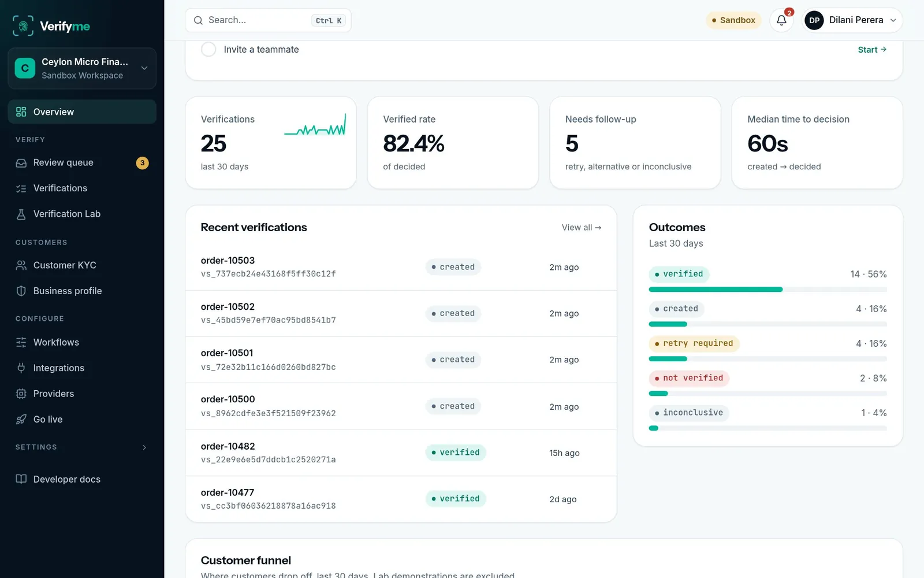Image resolution: width=924 pixels, height=578 pixels.
Task: Click the green C workspace badge
Action: 25,68
